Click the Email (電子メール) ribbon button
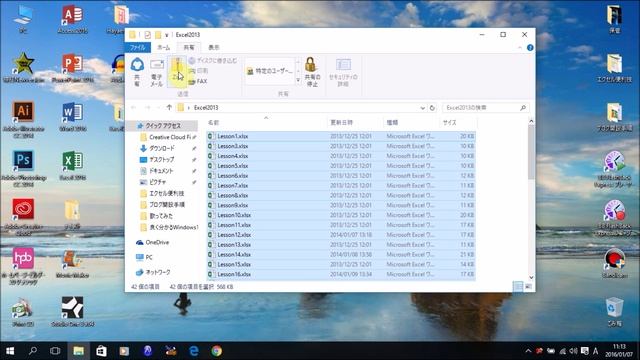 coord(157,73)
